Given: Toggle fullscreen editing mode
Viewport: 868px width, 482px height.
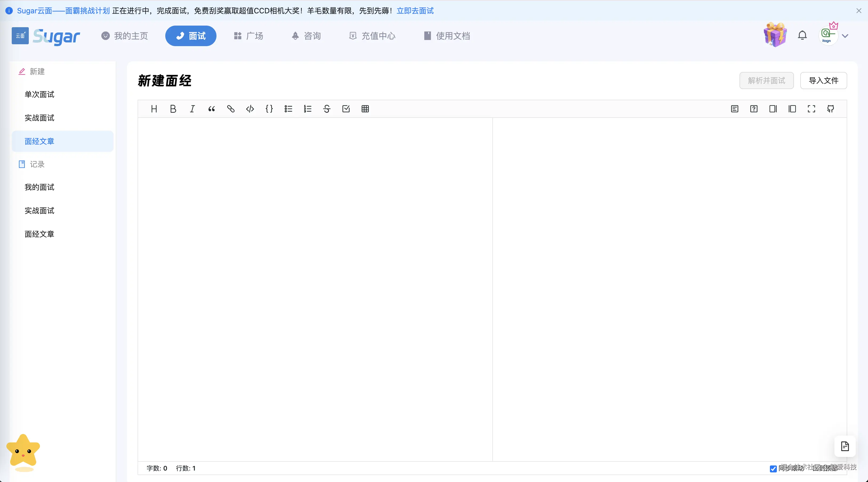Looking at the screenshot, I should pos(811,109).
